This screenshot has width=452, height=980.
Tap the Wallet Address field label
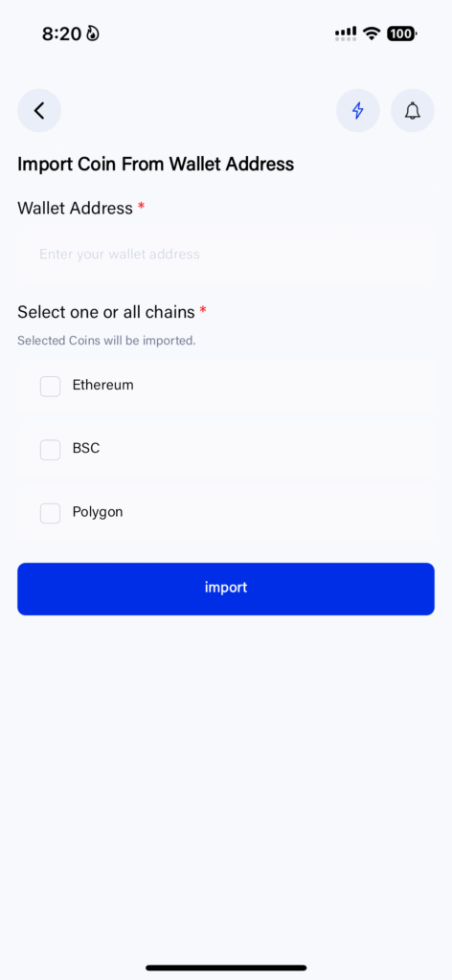[x=75, y=208]
